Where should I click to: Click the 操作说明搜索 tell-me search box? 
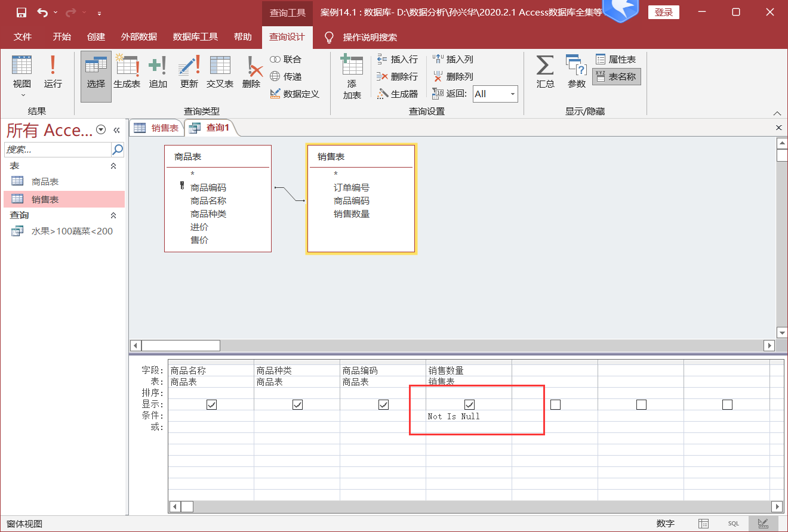(370, 37)
